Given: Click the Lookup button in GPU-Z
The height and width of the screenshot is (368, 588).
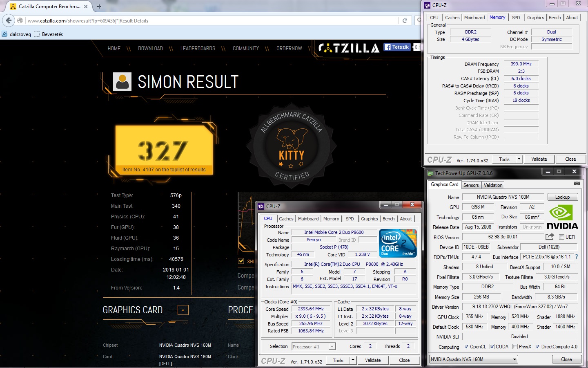Looking at the screenshot, I should (562, 197).
